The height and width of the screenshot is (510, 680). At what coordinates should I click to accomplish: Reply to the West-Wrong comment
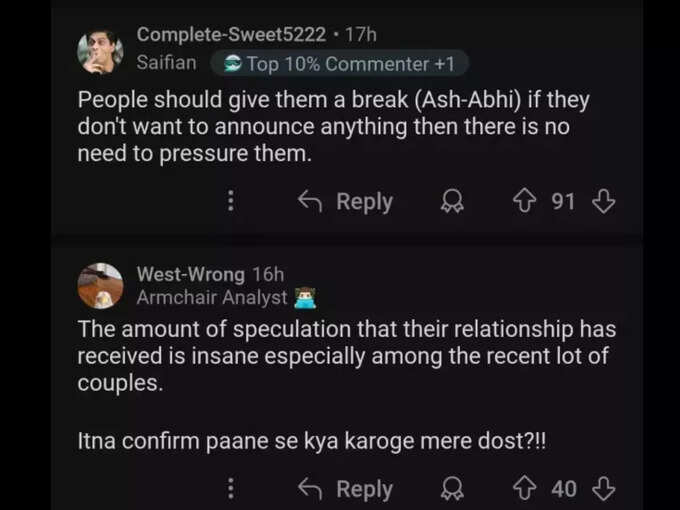pos(345,489)
